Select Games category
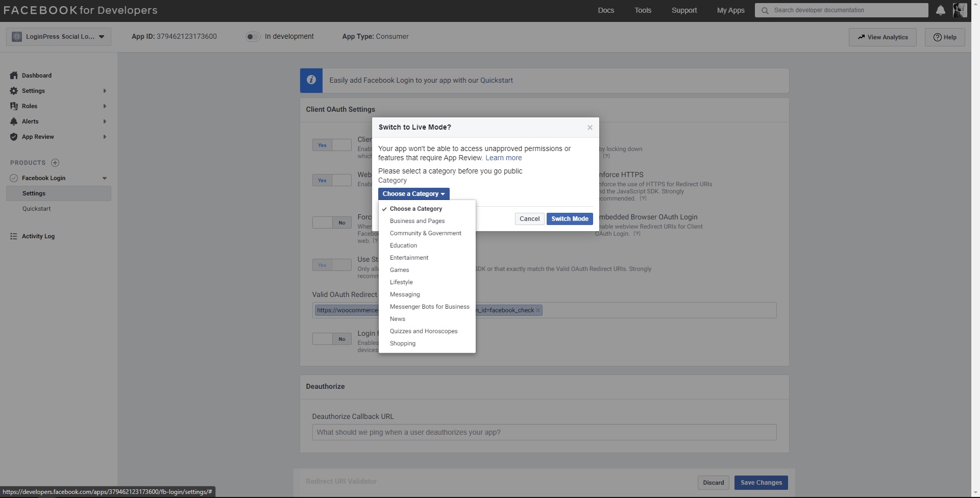The image size is (980, 498). pos(427,270)
